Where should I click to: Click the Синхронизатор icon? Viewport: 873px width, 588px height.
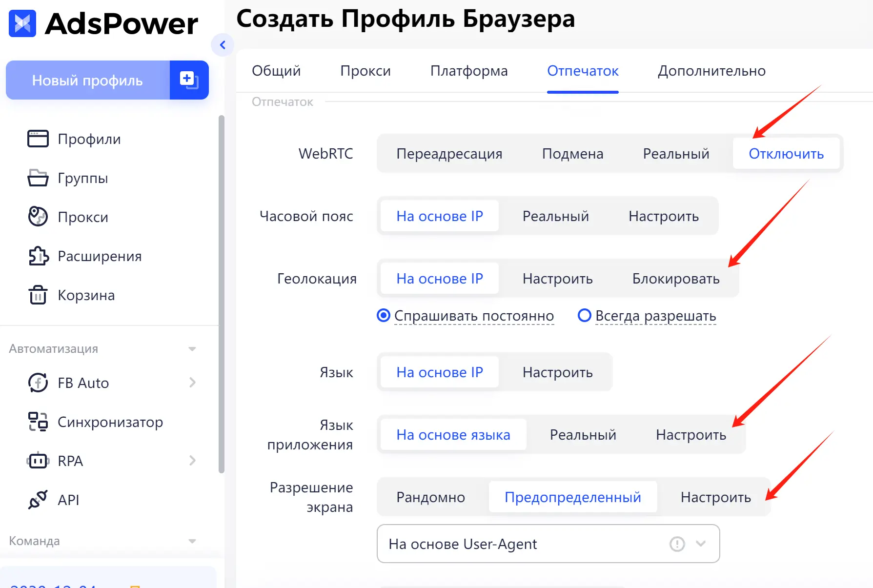(x=38, y=422)
